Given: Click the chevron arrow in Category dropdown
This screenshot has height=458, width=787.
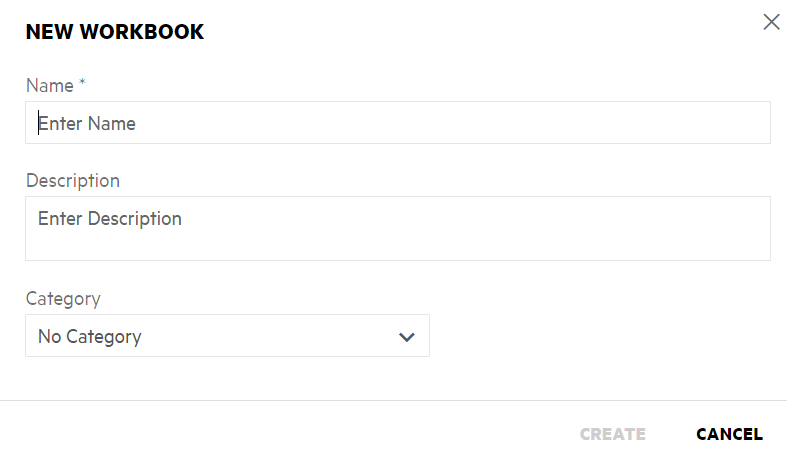Looking at the screenshot, I should [x=407, y=337].
